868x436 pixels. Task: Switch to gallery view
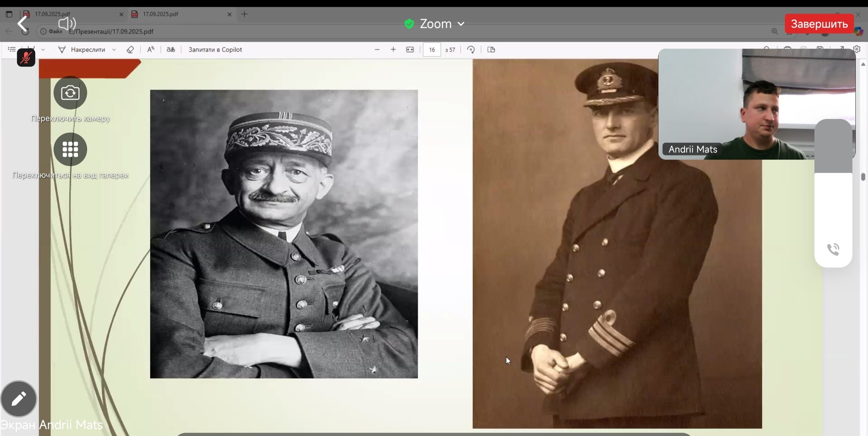(70, 149)
